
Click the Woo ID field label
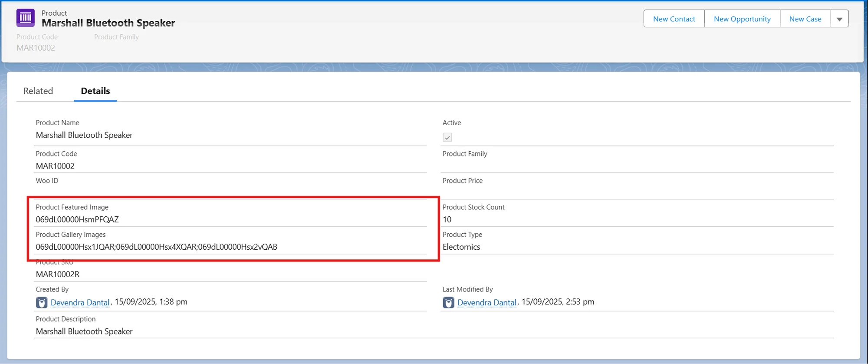pyautogui.click(x=47, y=181)
